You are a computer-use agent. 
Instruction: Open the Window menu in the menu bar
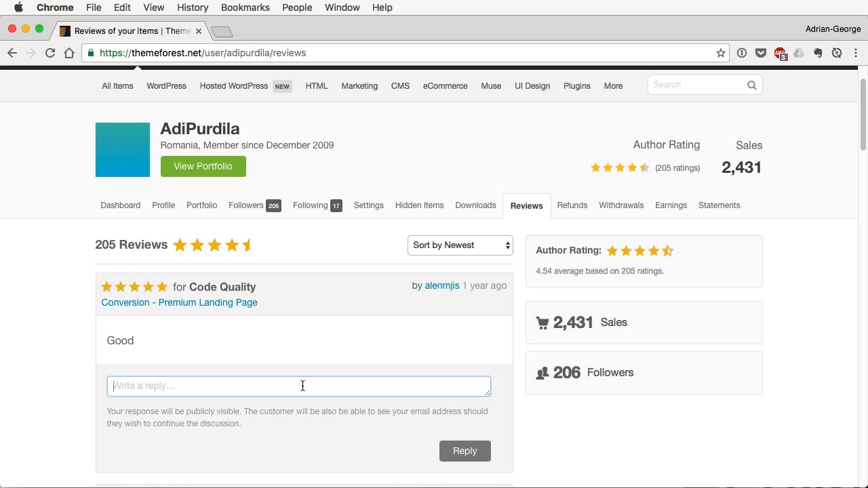[342, 7]
